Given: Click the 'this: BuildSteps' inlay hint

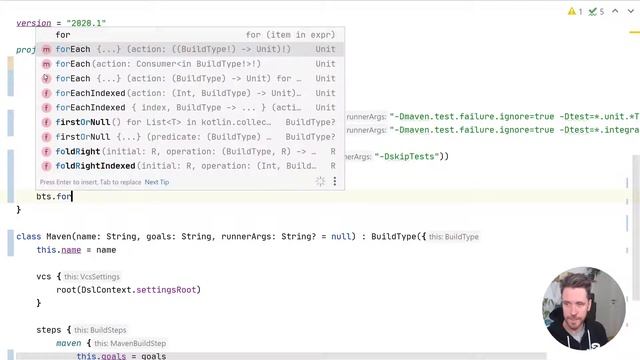Looking at the screenshot, I should coord(100,330).
